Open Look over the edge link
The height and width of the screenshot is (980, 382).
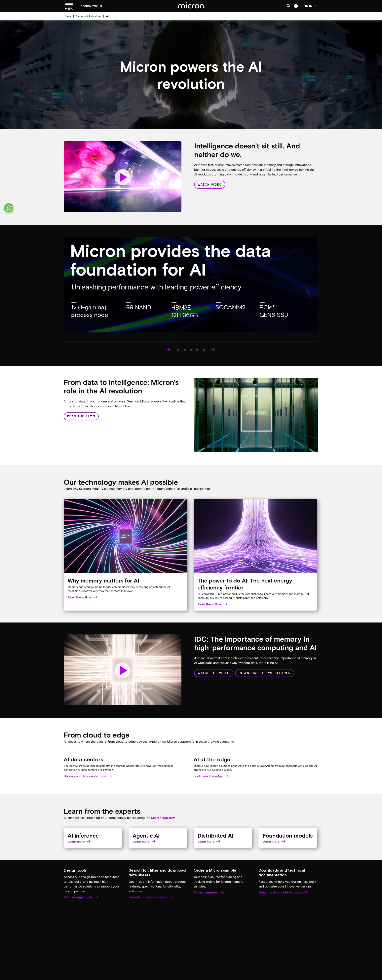pyautogui.click(x=208, y=776)
